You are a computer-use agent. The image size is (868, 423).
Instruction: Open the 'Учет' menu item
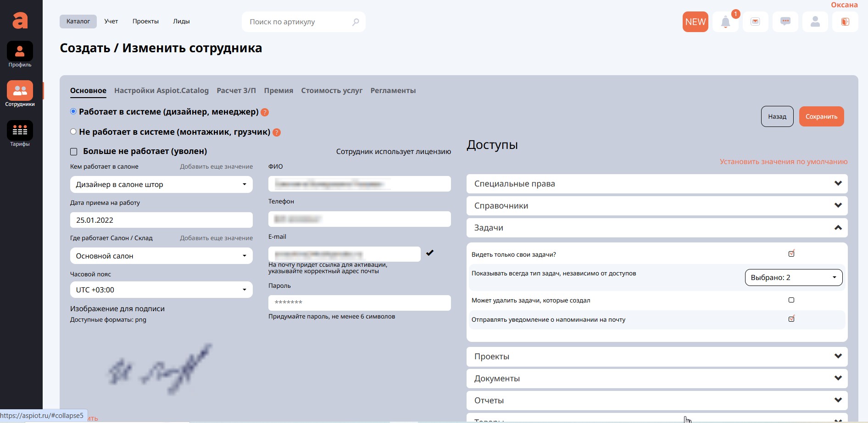(111, 22)
